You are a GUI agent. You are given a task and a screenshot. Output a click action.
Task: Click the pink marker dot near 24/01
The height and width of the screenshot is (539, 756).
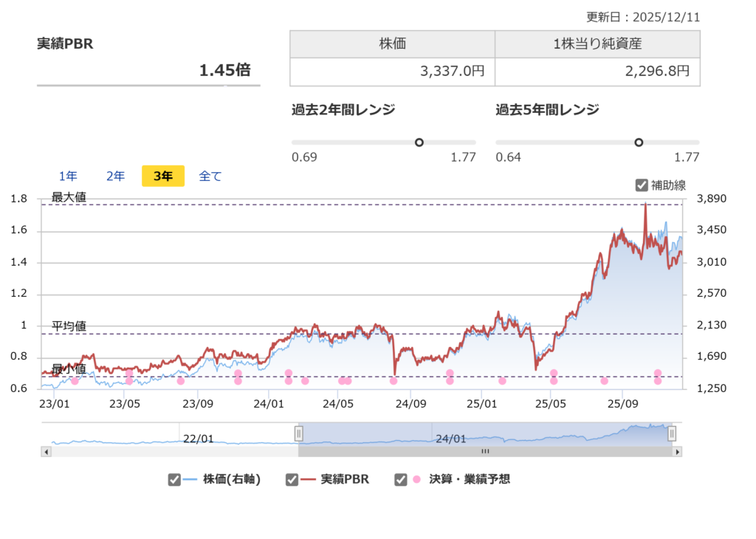coord(288,377)
